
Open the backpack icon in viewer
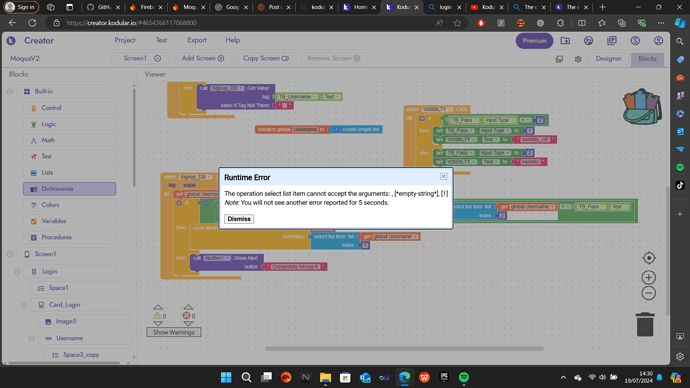click(x=642, y=107)
